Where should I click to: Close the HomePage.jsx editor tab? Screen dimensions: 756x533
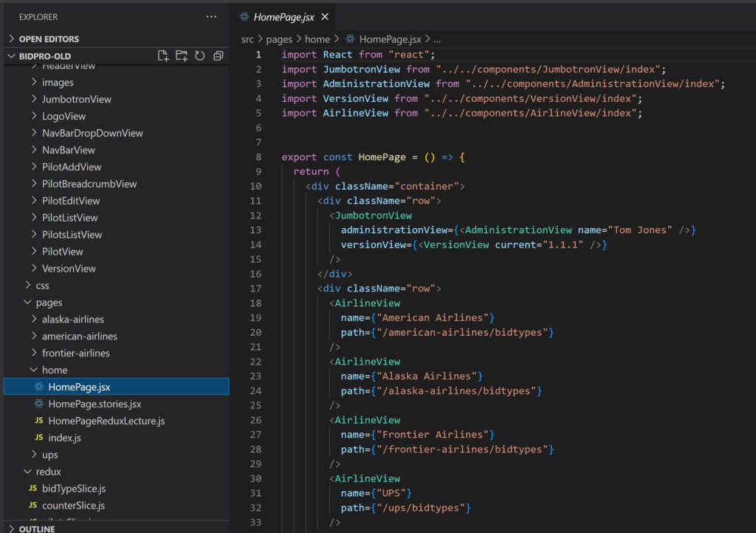(325, 16)
